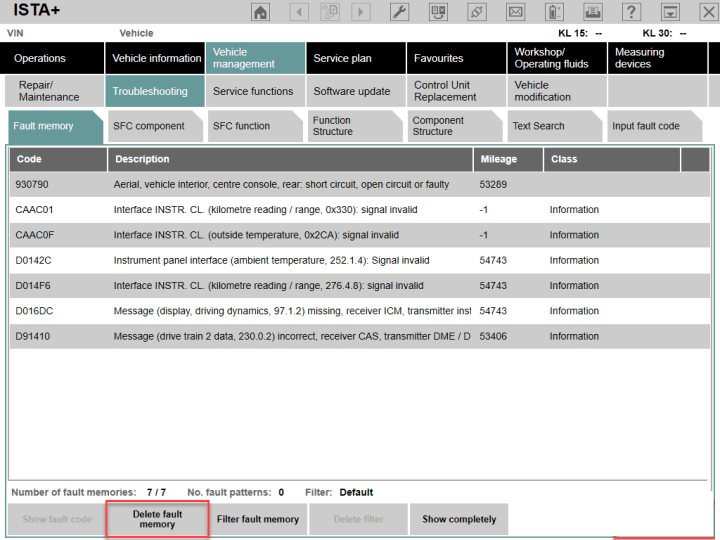
Task: Select fault code D0142C row
Action: 360,260
